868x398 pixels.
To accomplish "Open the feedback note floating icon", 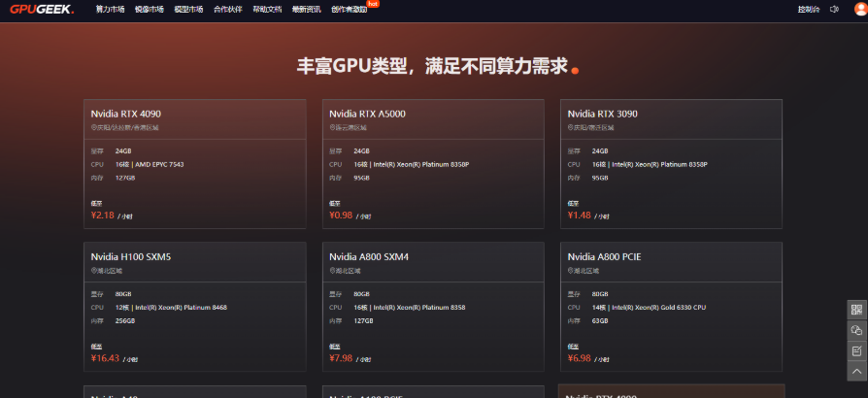I will coord(857,350).
